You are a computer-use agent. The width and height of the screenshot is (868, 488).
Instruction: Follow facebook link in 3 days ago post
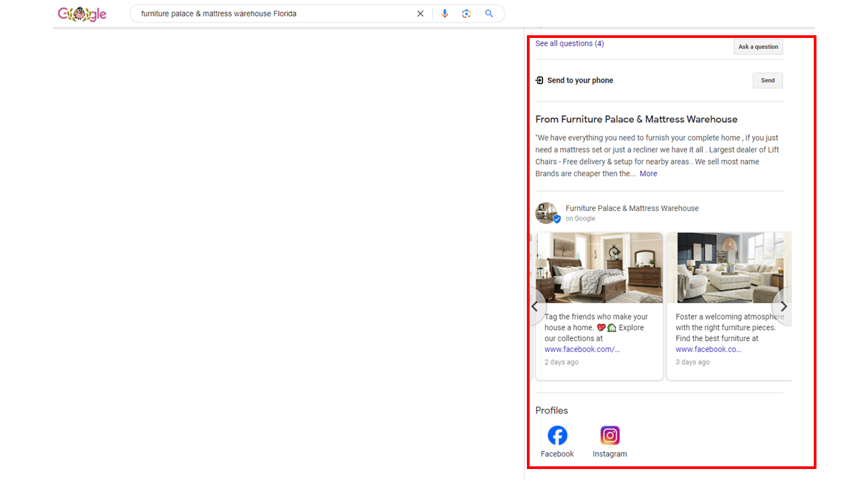pos(708,349)
